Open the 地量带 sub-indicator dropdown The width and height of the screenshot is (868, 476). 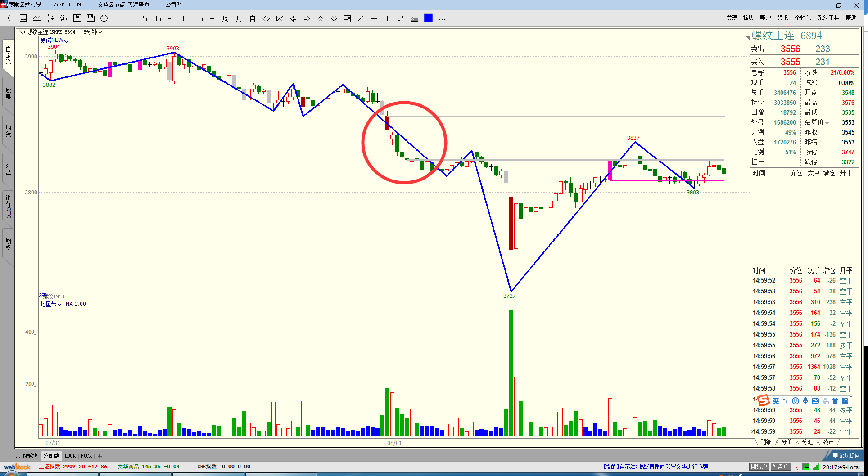(x=51, y=304)
